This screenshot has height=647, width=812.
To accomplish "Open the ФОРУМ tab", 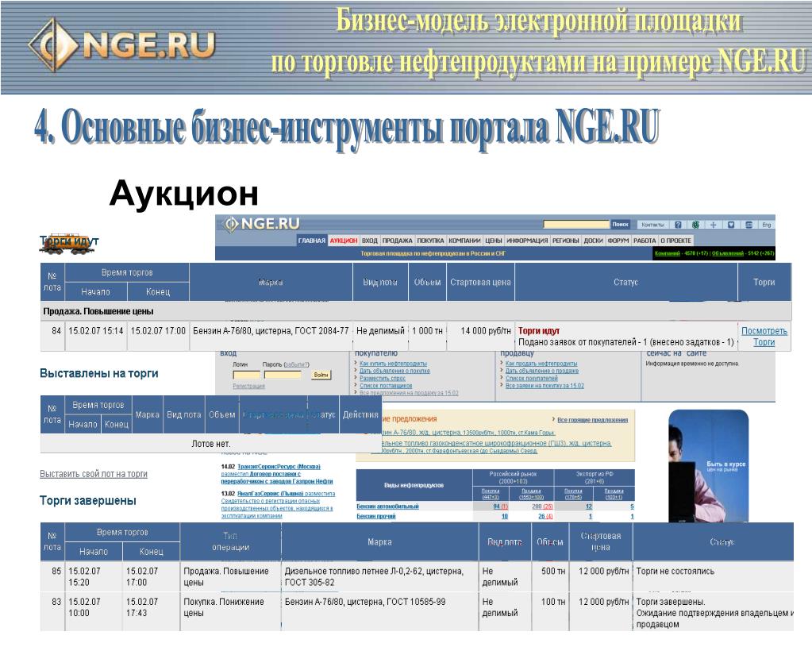I will 618,241.
